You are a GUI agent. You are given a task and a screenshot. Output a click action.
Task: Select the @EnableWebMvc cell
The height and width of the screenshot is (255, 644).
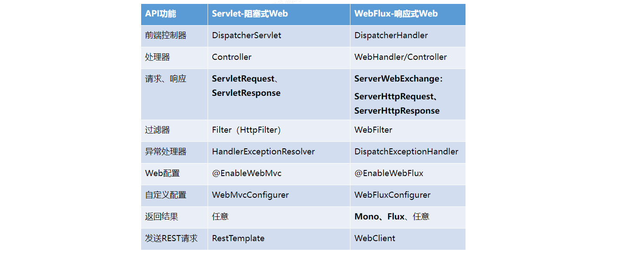click(279, 174)
